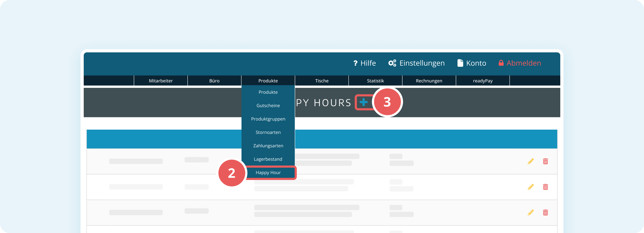Click trash icon in third table row
The height and width of the screenshot is (233, 644).
[546, 213]
